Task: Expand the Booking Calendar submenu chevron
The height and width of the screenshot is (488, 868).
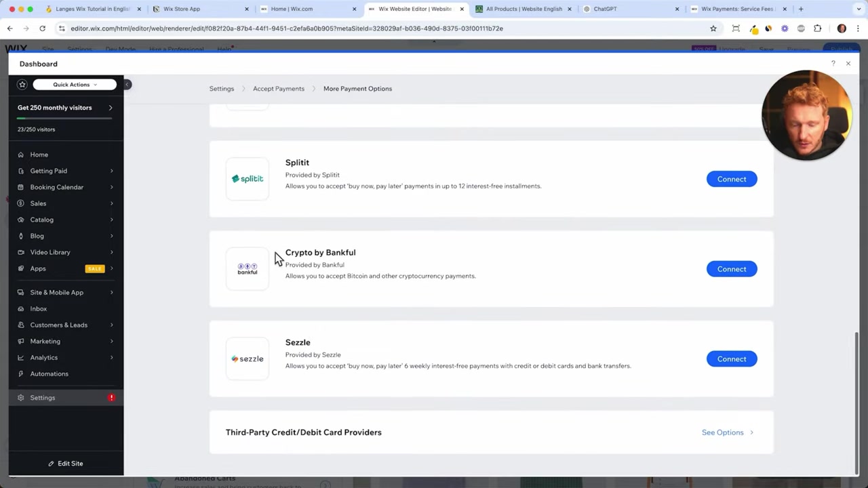Action: [x=111, y=187]
